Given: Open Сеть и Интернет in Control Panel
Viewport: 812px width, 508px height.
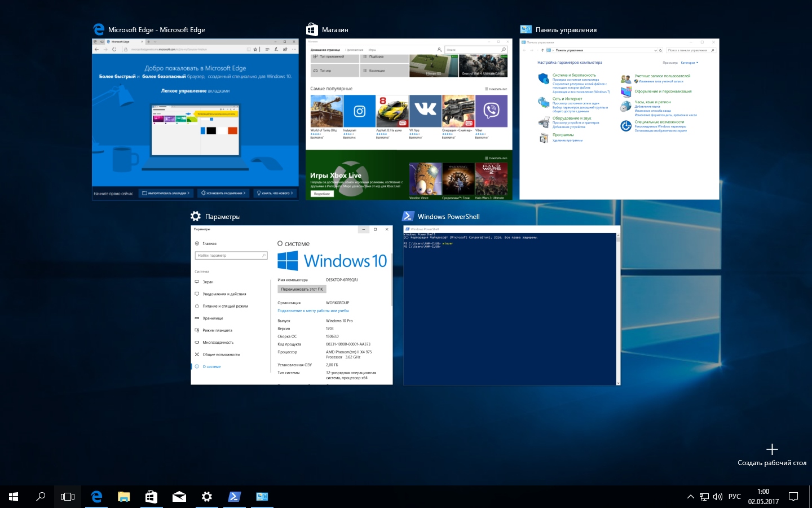Looking at the screenshot, I should (x=567, y=99).
